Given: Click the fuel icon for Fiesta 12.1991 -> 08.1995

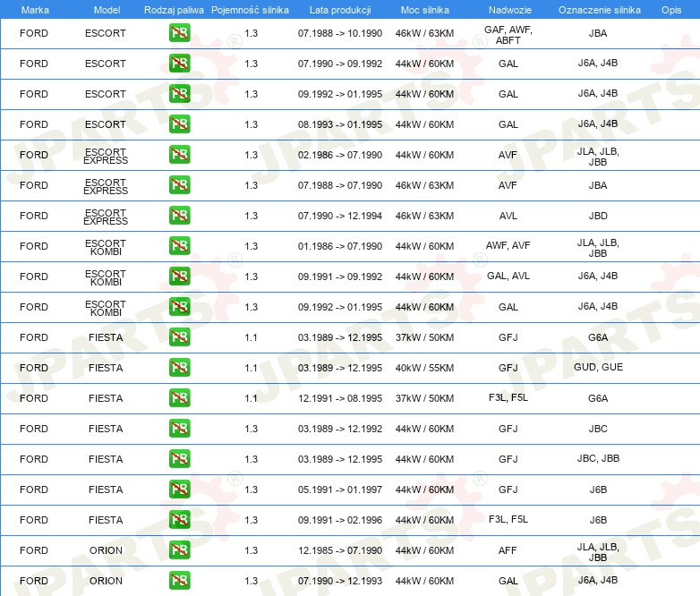Looking at the screenshot, I should (x=179, y=397).
